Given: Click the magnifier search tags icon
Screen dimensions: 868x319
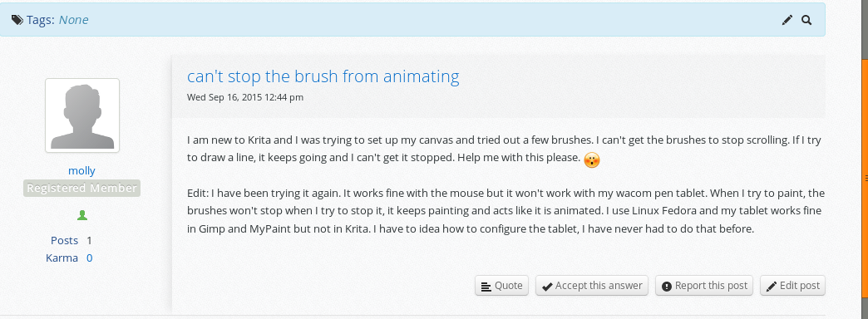Looking at the screenshot, I should (806, 20).
